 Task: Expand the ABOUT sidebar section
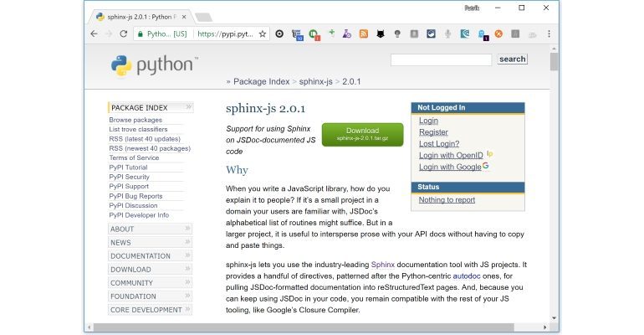click(150, 229)
